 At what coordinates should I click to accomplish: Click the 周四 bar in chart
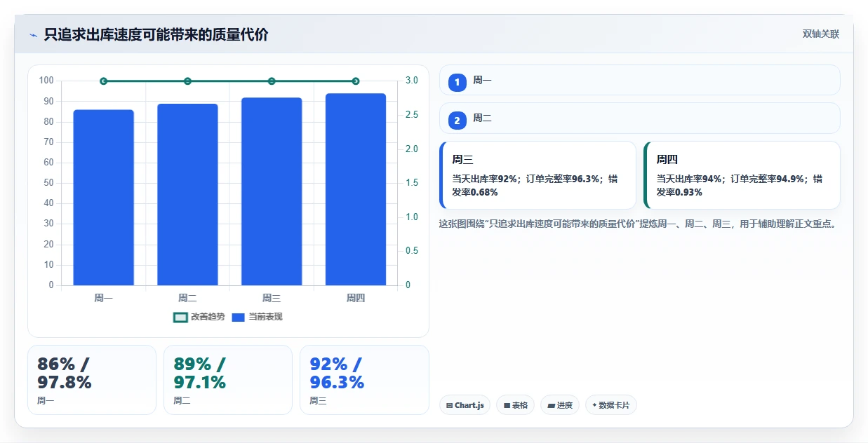click(356, 189)
